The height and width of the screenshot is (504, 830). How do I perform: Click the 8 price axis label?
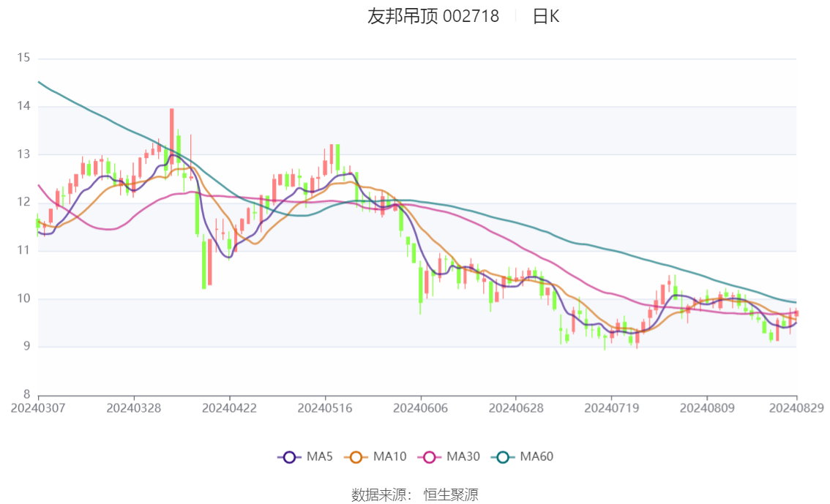[26, 394]
